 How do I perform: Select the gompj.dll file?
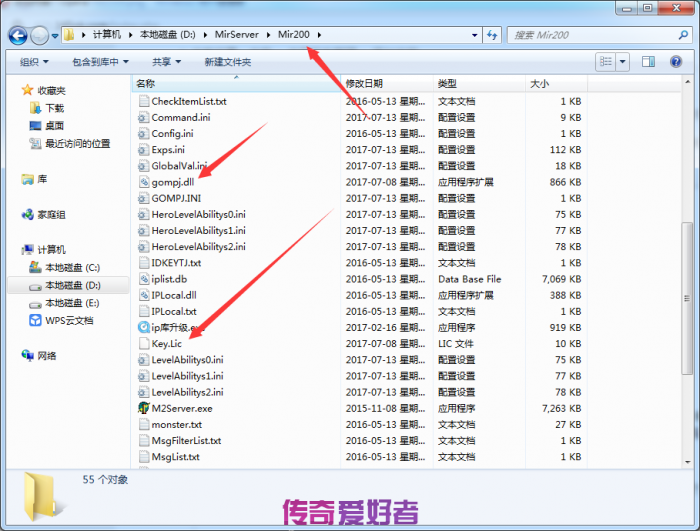pyautogui.click(x=172, y=182)
